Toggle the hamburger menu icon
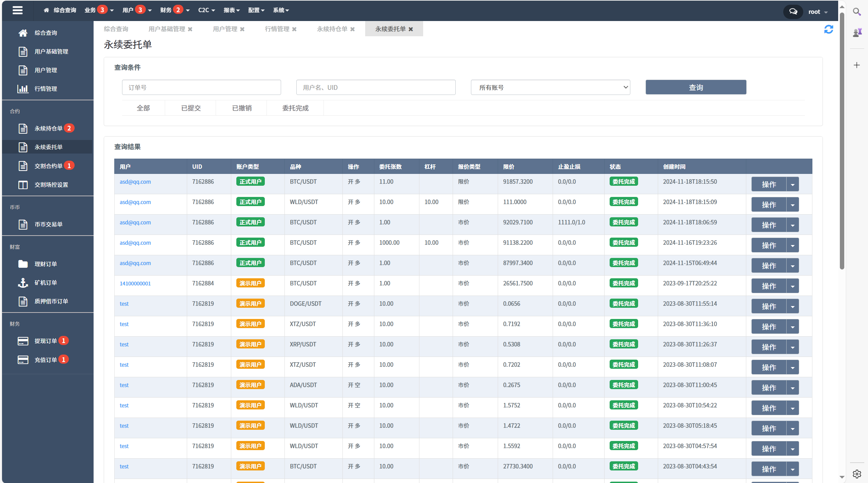This screenshot has width=868, height=483. 18,10
